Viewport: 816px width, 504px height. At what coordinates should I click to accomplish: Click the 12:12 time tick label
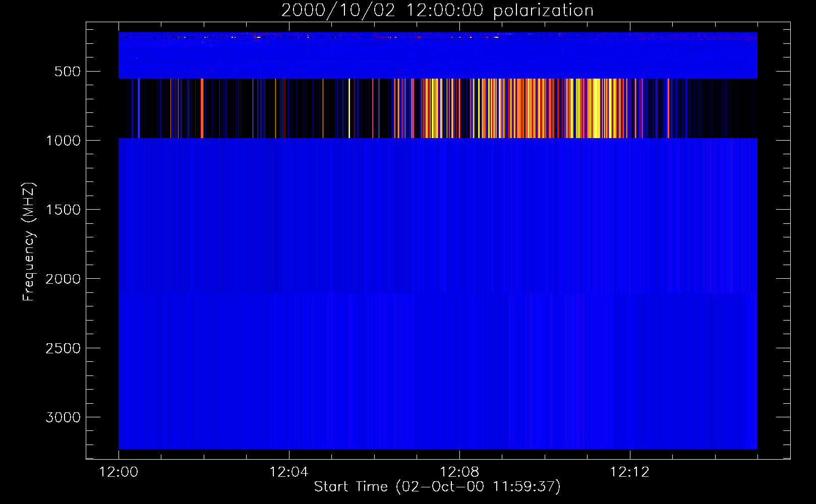630,472
